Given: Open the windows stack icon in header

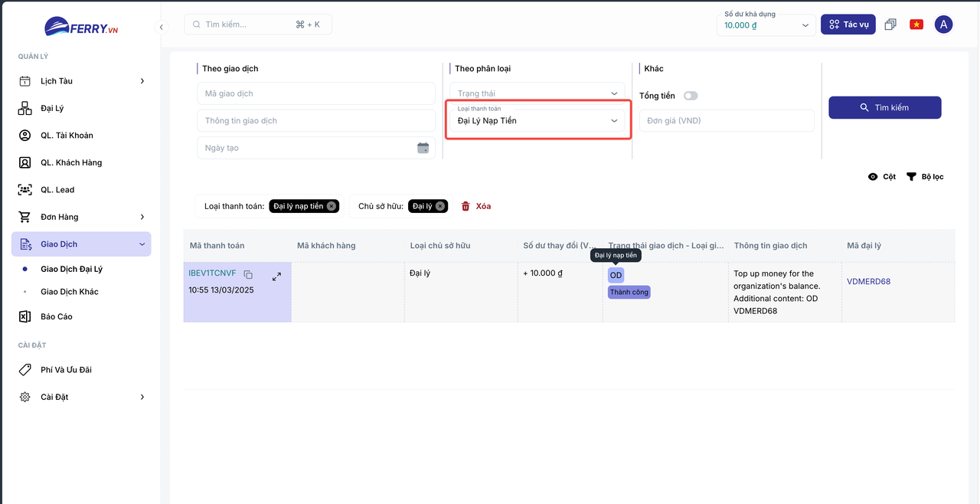Looking at the screenshot, I should pos(890,25).
